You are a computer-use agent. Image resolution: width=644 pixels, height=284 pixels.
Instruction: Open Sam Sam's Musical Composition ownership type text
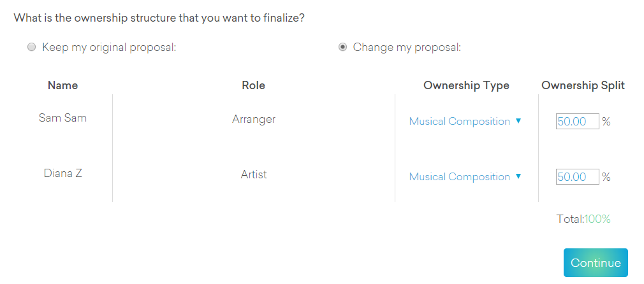(459, 122)
